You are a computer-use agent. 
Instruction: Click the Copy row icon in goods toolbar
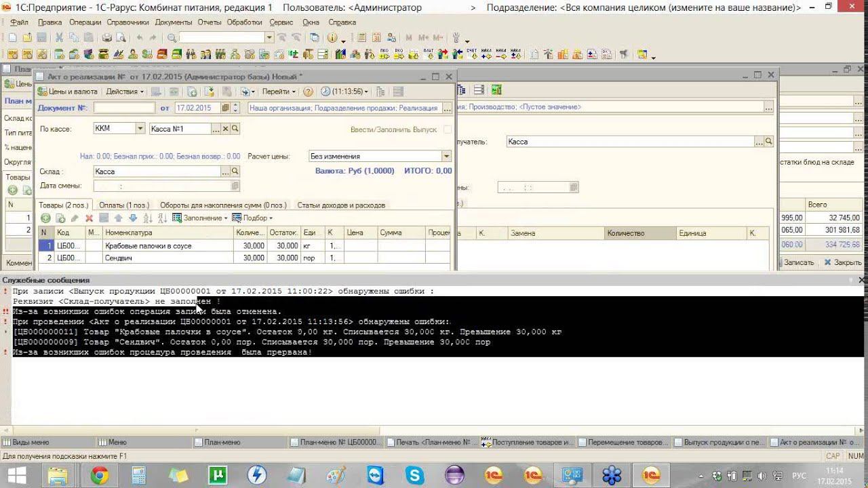point(60,218)
